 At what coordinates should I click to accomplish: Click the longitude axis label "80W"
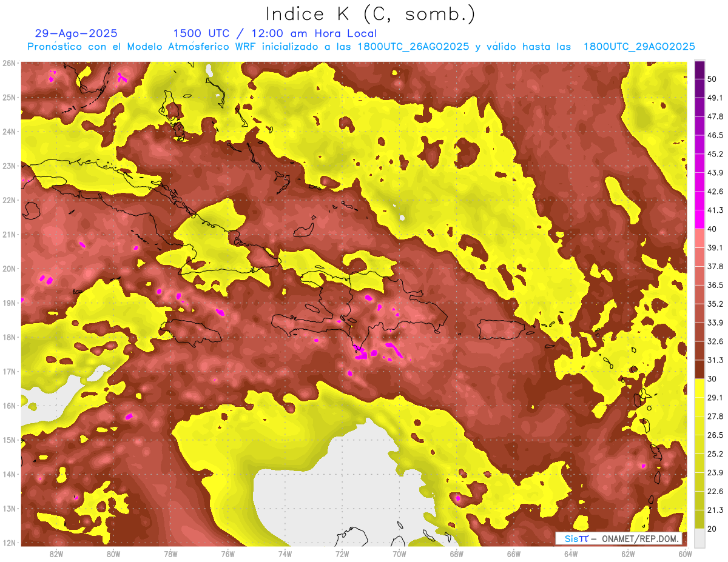(113, 554)
